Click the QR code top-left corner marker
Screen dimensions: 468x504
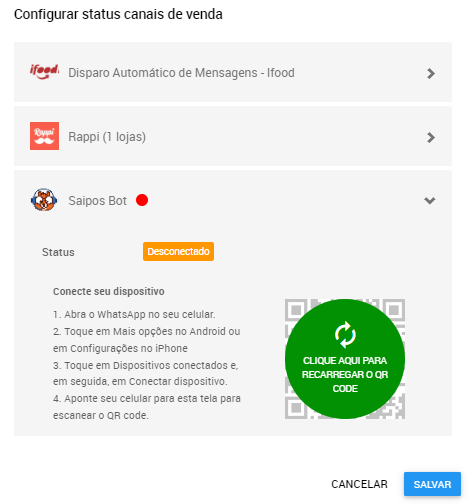[296, 310]
